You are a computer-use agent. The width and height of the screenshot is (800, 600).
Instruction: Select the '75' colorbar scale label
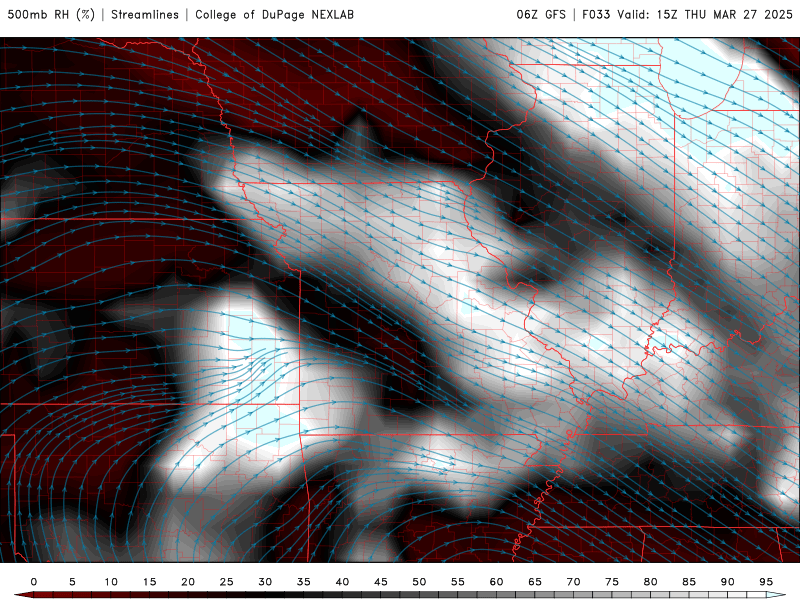point(612,582)
